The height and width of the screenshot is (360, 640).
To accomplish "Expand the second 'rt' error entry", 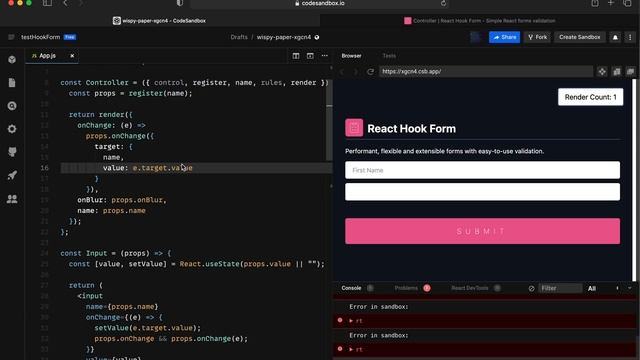I will click(x=351, y=349).
